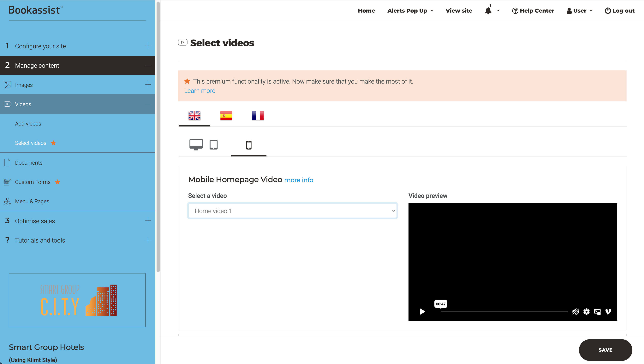Image resolution: width=644 pixels, height=364 pixels.
Task: Seek along the video progress bar
Action: 504,312
